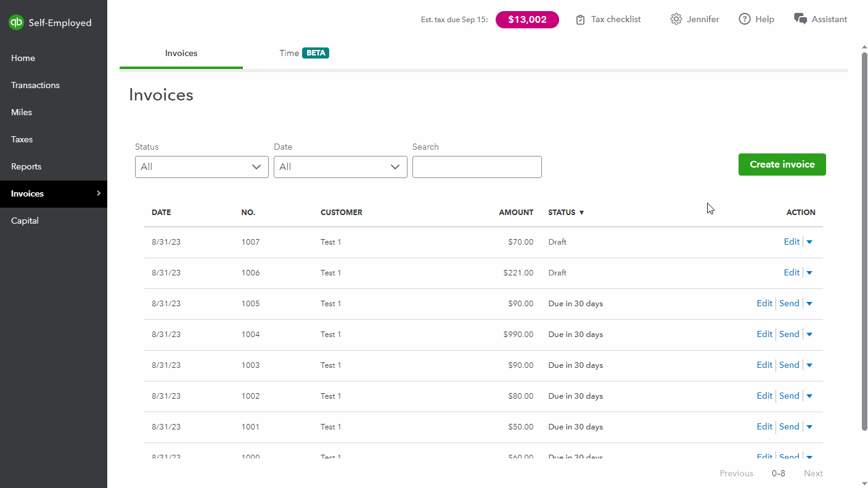Click the invoice Search field
868x488 pixels.
click(477, 167)
